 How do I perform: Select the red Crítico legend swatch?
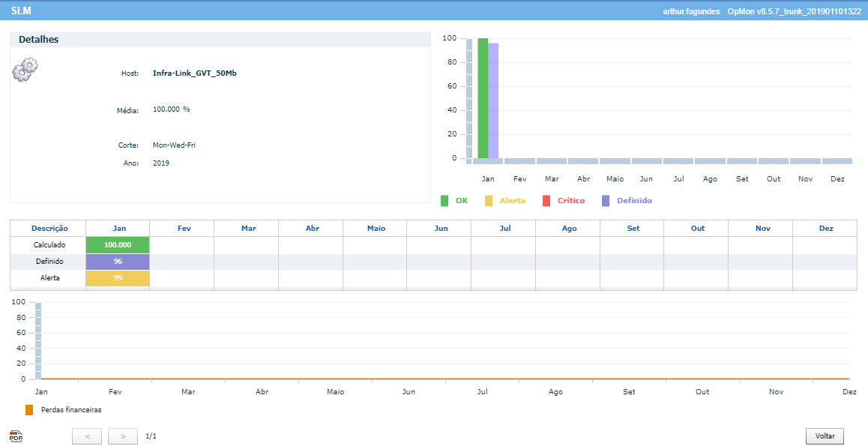pyautogui.click(x=546, y=200)
